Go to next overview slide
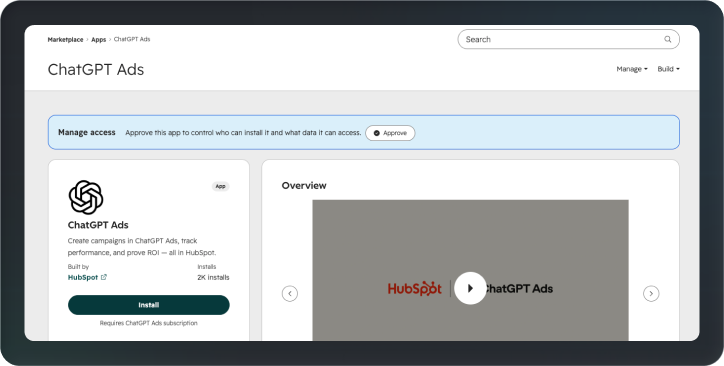 [x=651, y=294]
